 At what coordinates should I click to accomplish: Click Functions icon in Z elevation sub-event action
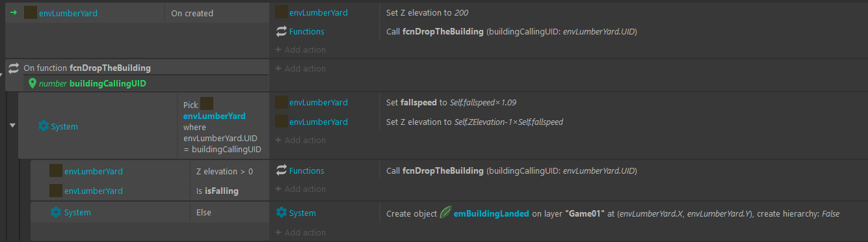click(282, 170)
